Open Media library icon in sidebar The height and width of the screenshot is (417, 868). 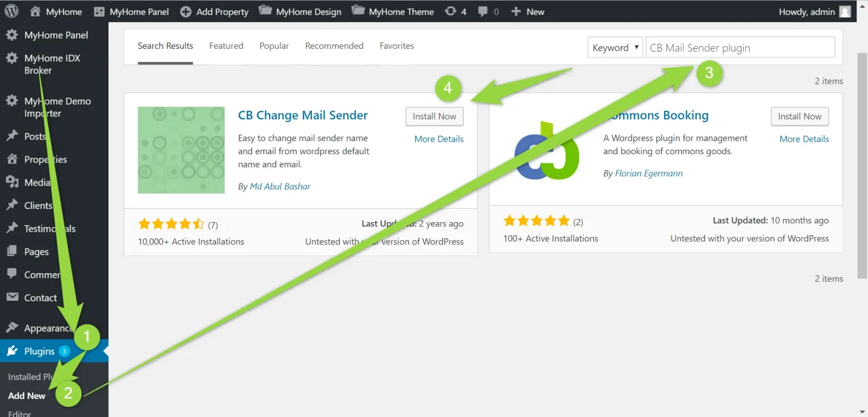pos(12,182)
